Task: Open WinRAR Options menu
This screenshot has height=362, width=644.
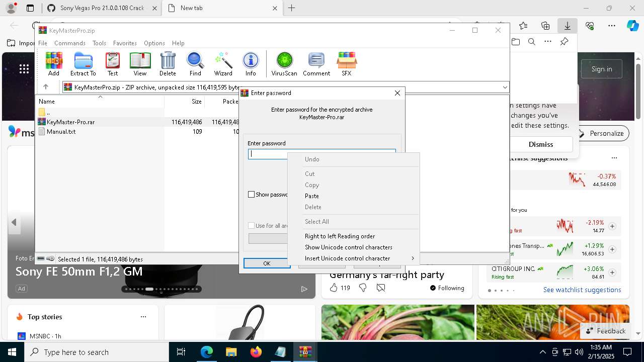Action: (x=154, y=43)
